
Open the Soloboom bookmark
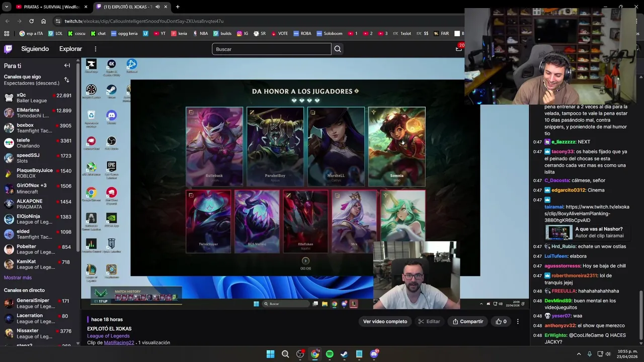[330, 34]
